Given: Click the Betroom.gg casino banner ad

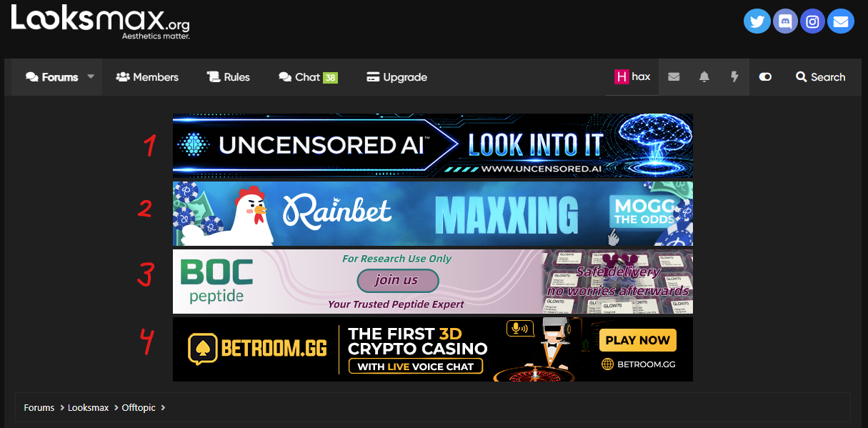Looking at the screenshot, I should (433, 349).
